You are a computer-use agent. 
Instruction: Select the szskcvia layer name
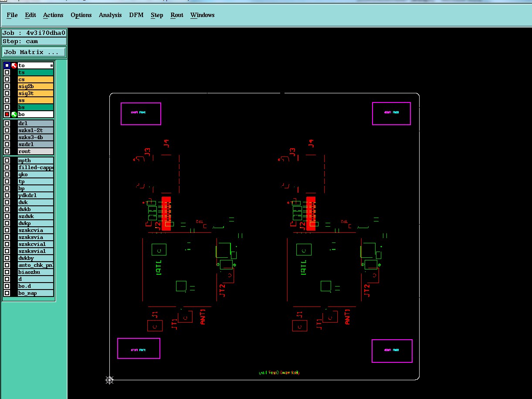point(36,230)
